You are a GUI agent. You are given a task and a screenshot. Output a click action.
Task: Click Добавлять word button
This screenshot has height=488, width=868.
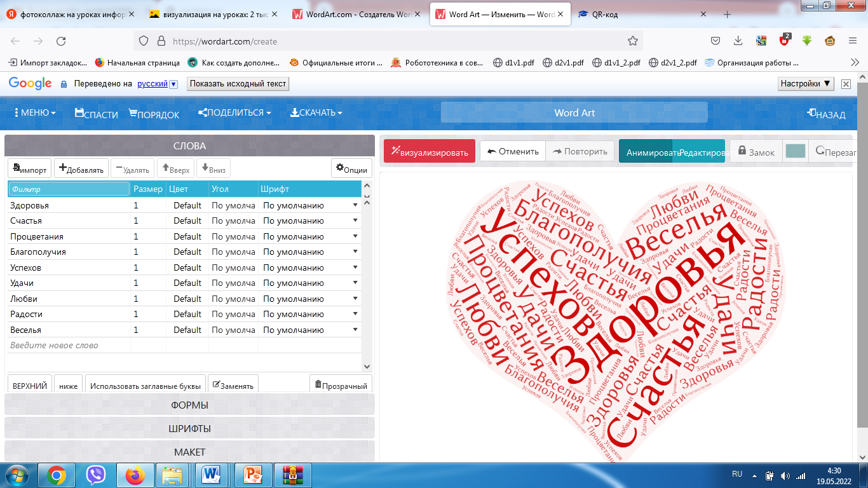tap(81, 169)
